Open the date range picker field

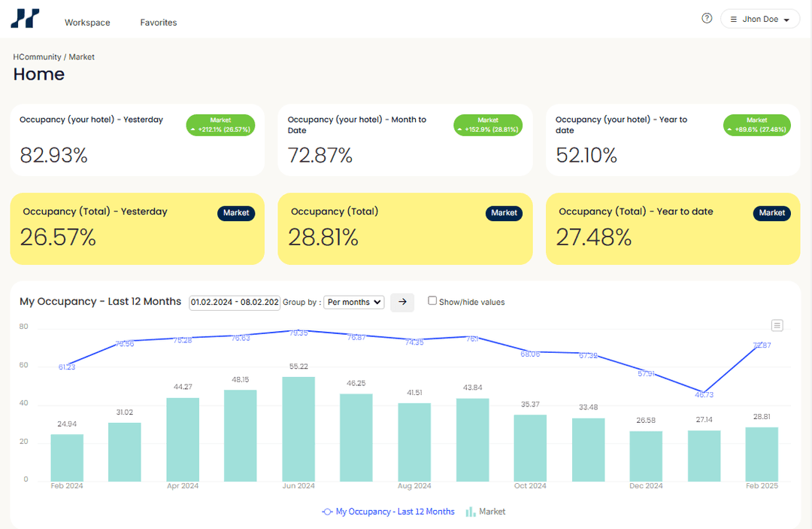235,302
